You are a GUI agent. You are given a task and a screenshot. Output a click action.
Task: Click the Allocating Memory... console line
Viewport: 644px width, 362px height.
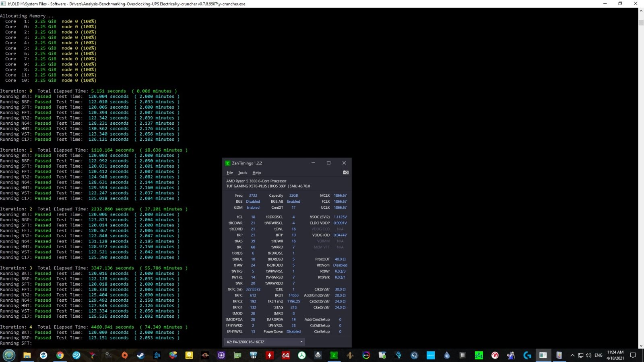(27, 16)
